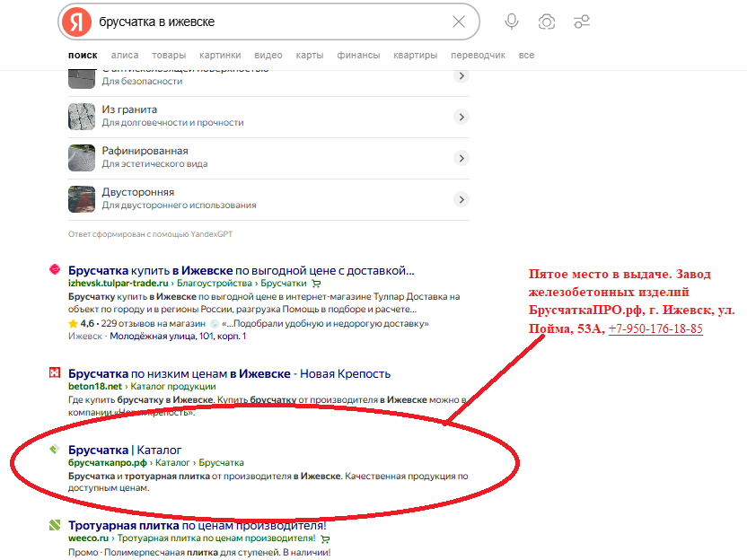The height and width of the screenshot is (560, 747).
Task: Select the Из гранита row title
Action: (129, 109)
